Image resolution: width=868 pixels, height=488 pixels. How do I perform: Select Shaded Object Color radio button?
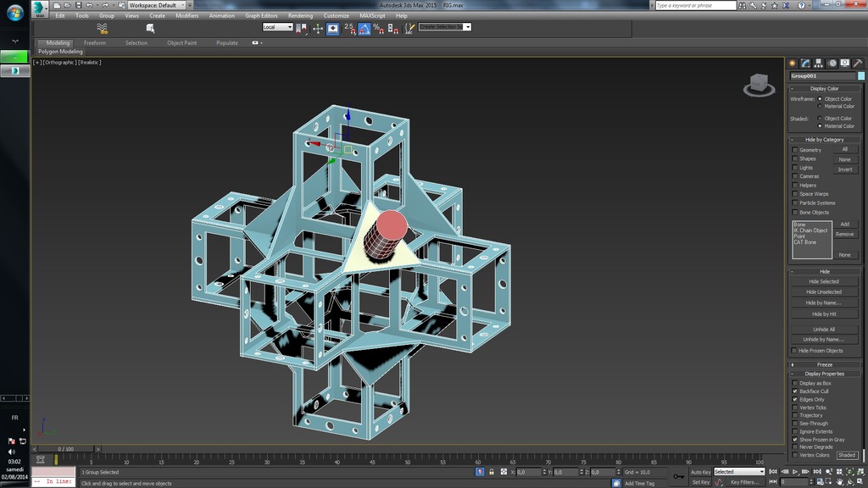point(820,119)
